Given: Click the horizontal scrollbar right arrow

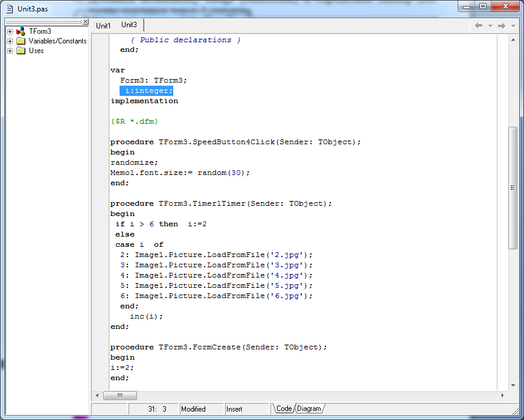Looking at the screenshot, I should pyautogui.click(x=502, y=396).
